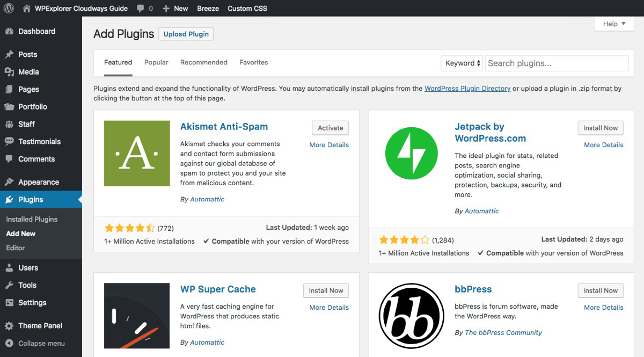Click the Settings sliders icon
Viewport: 644px width, 357px height.
pos(9,303)
